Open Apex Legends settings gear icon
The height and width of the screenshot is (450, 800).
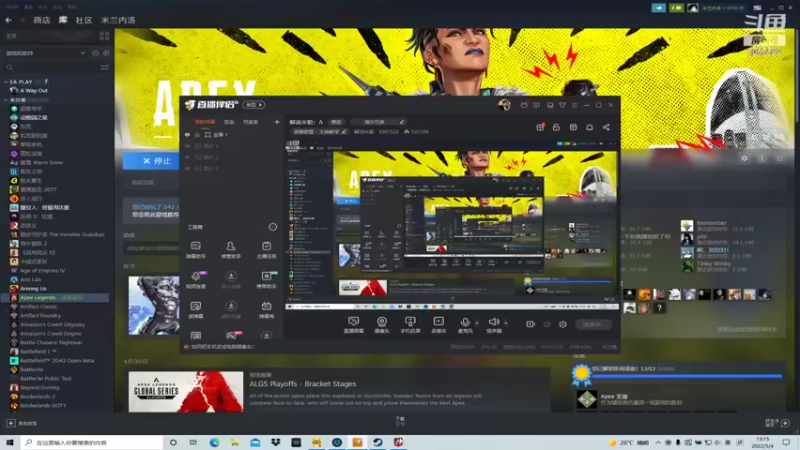744,159
